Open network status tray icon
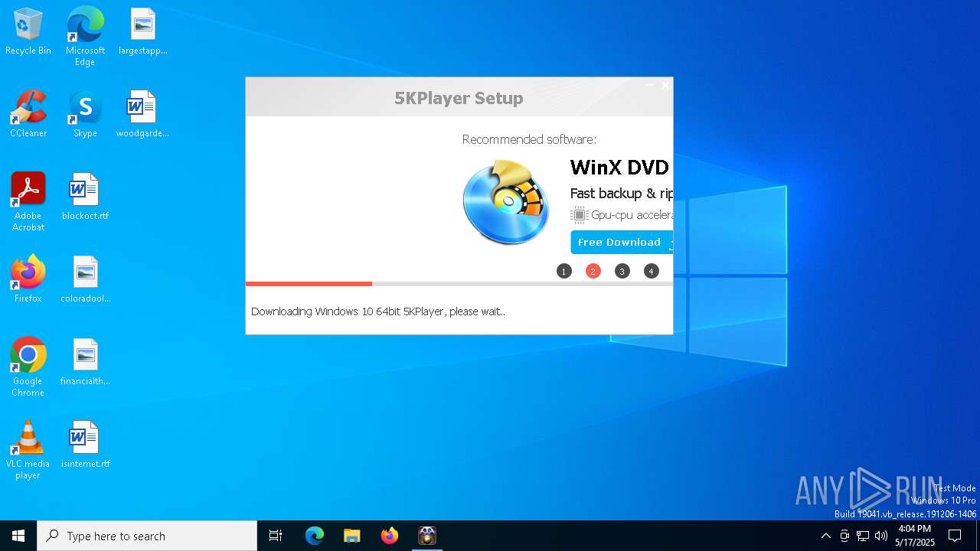Screen dimensions: 980x551 [863, 536]
